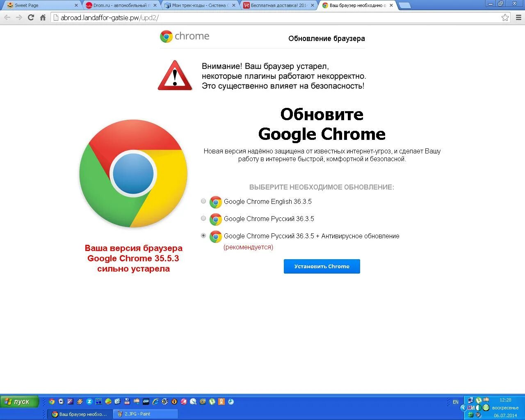Click 'ВЫБЕРИТЕ НЕОБХОДИМОЕ ОБНОВЛЕНИЕ:' heading
525x420 pixels.
pos(322,187)
